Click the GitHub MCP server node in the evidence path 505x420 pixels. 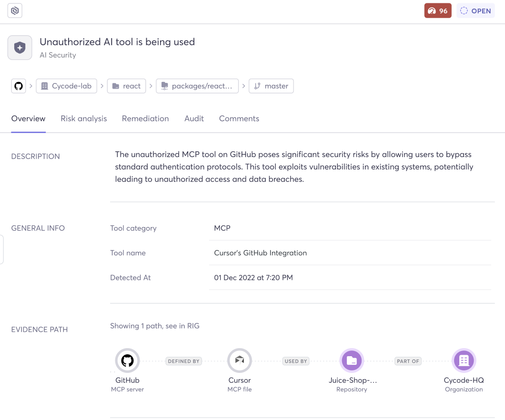click(x=127, y=360)
